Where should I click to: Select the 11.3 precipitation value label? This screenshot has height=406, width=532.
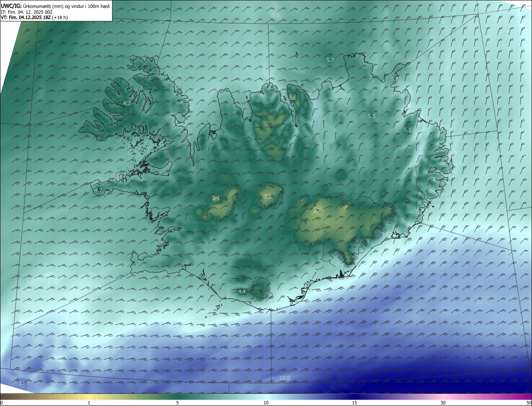coord(482,301)
